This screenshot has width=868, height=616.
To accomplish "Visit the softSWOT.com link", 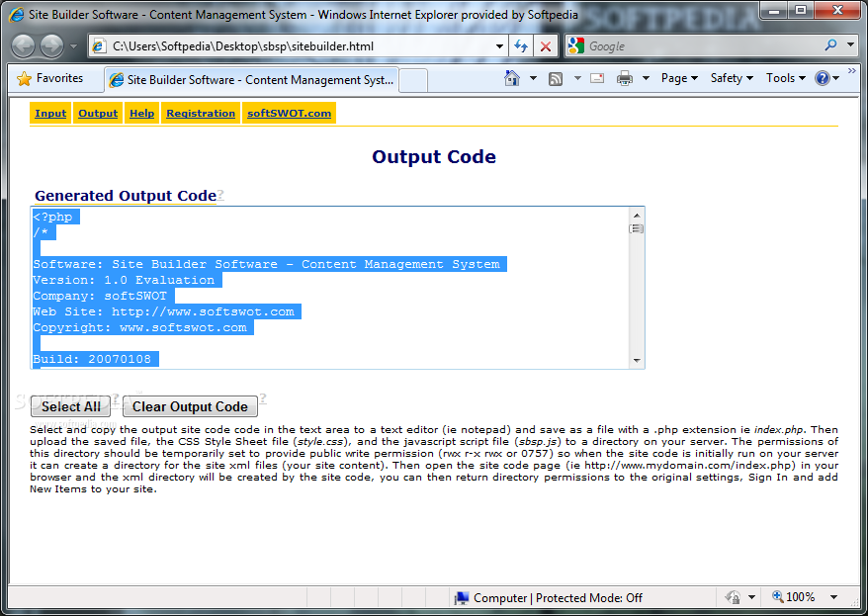I will 289,113.
